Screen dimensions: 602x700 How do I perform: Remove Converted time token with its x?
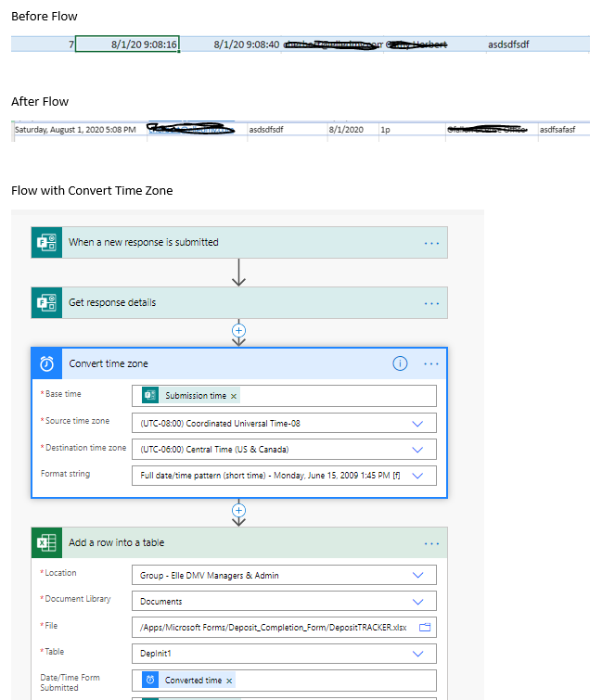[229, 681]
